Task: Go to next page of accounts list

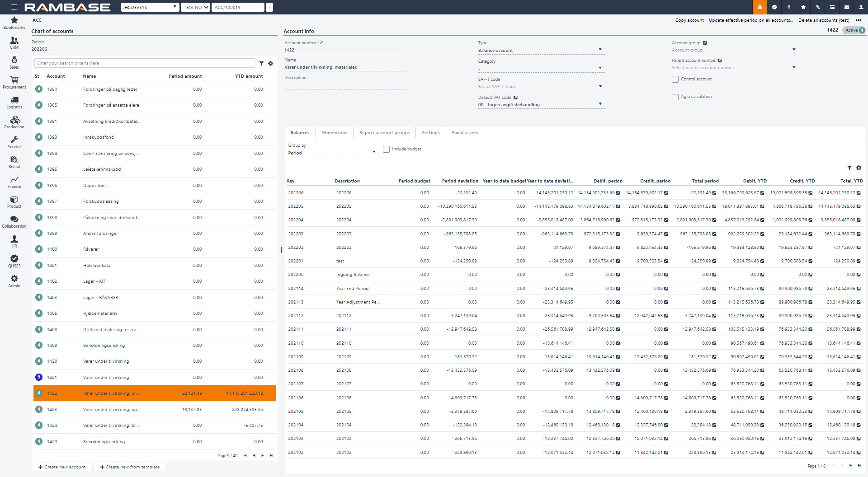Action: (262, 455)
